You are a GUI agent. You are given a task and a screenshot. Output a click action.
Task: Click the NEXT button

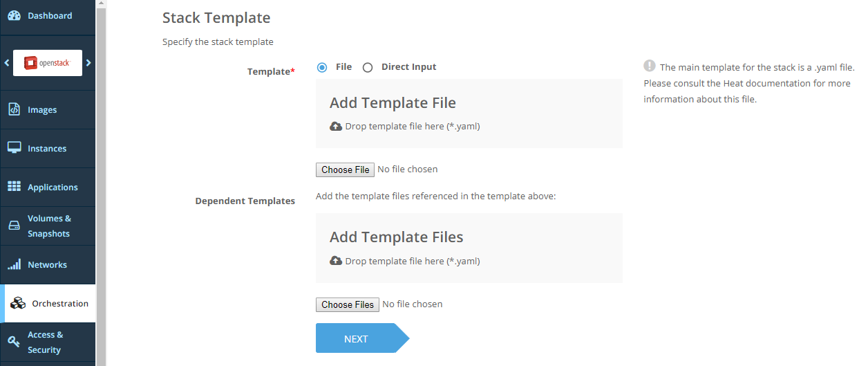pyautogui.click(x=357, y=339)
